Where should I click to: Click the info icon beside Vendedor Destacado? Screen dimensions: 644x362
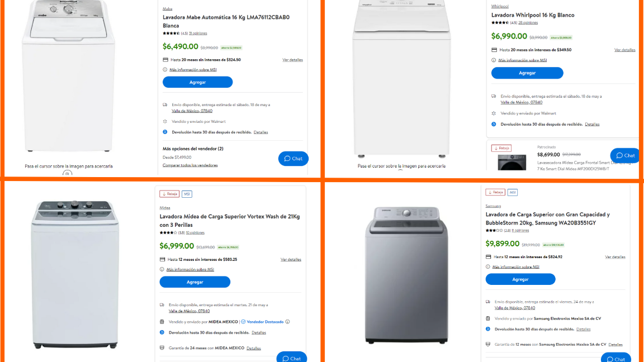(287, 322)
